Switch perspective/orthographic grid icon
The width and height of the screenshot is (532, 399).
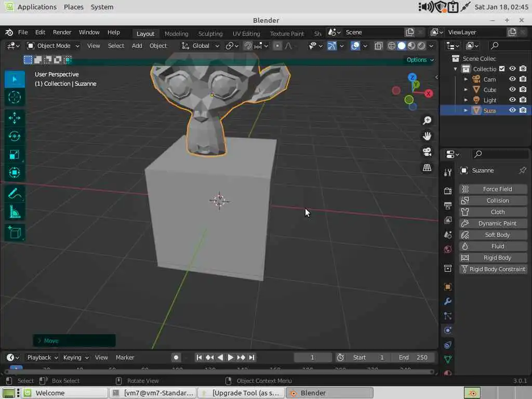coord(427,168)
